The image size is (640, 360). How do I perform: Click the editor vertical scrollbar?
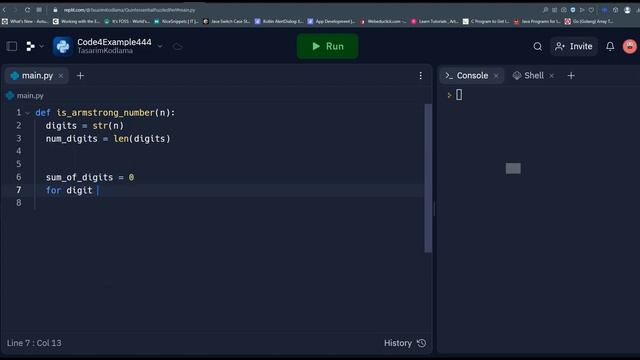coord(428,178)
